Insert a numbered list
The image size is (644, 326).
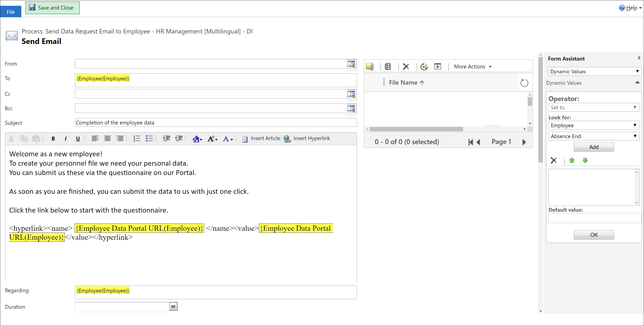(137, 138)
